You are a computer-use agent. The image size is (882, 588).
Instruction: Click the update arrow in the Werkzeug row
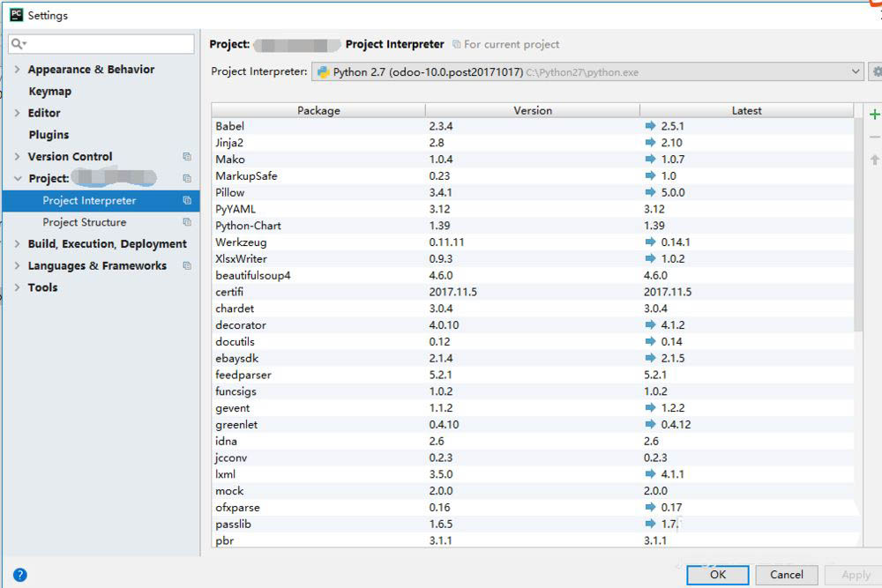pyautogui.click(x=650, y=242)
